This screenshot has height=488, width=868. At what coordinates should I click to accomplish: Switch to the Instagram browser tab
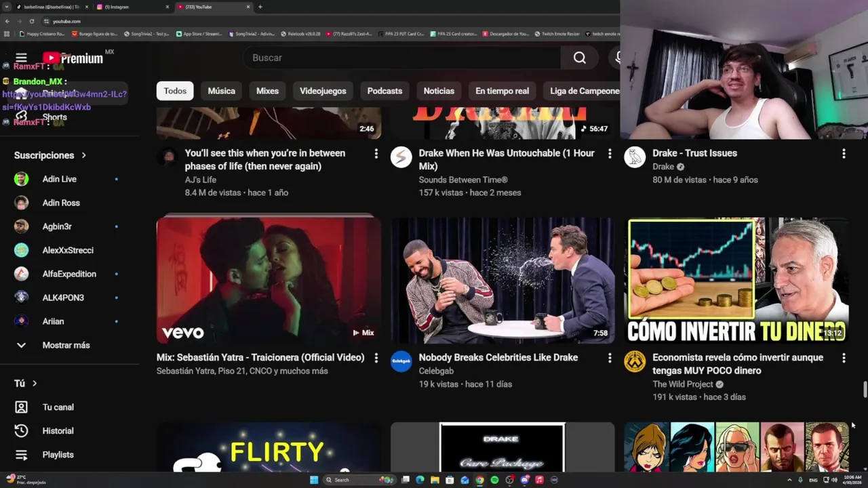pos(133,7)
